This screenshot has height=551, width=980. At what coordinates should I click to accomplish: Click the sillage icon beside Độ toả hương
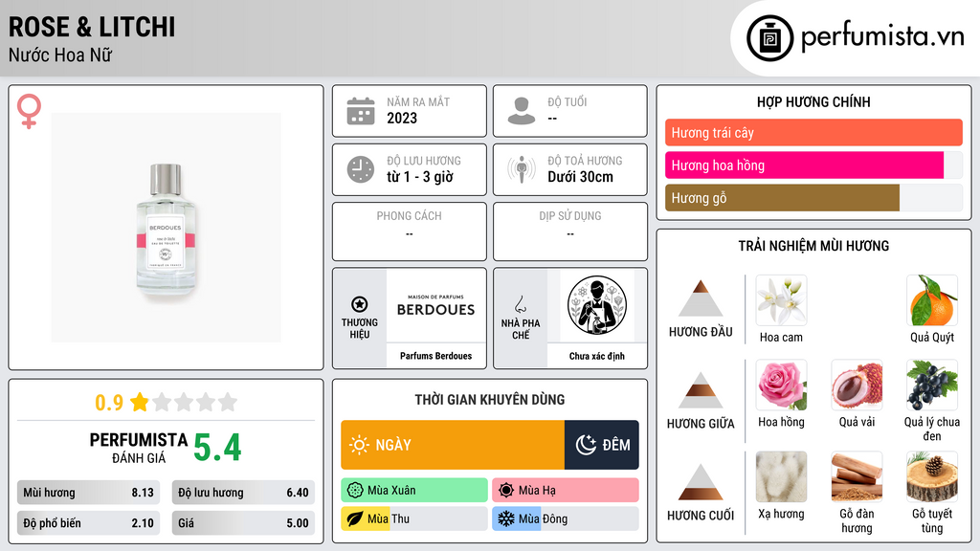tap(522, 169)
